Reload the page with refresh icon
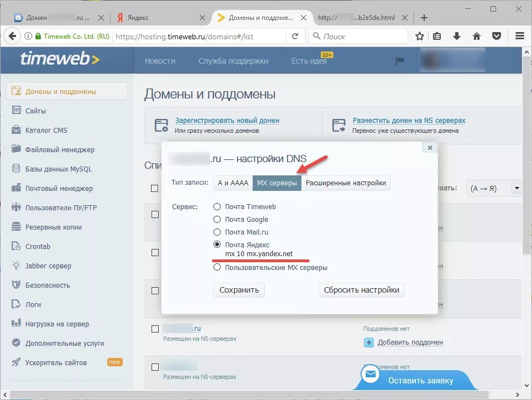The width and height of the screenshot is (532, 400). coord(295,36)
